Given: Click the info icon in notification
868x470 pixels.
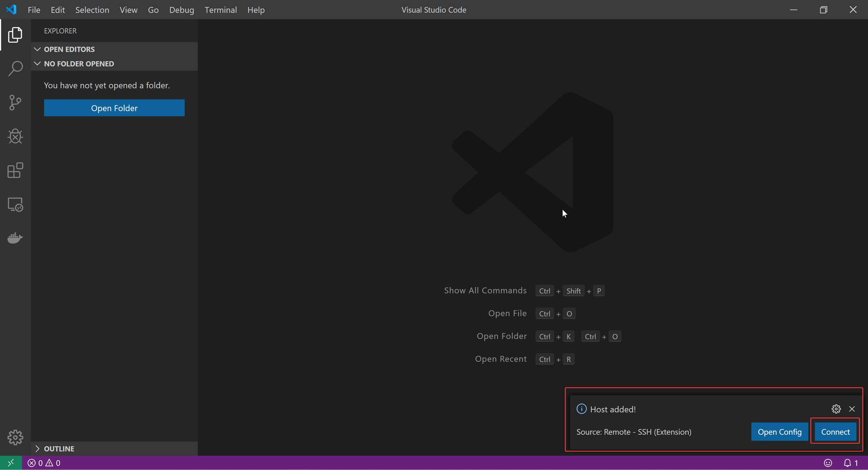Looking at the screenshot, I should coord(582,409).
